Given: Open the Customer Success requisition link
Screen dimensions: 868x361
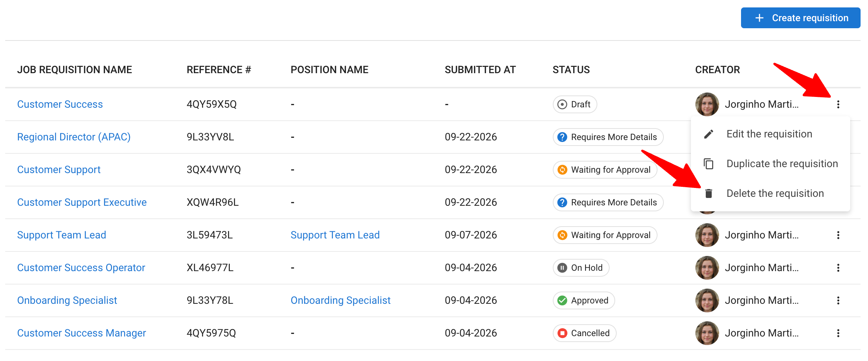Looking at the screenshot, I should [x=60, y=104].
